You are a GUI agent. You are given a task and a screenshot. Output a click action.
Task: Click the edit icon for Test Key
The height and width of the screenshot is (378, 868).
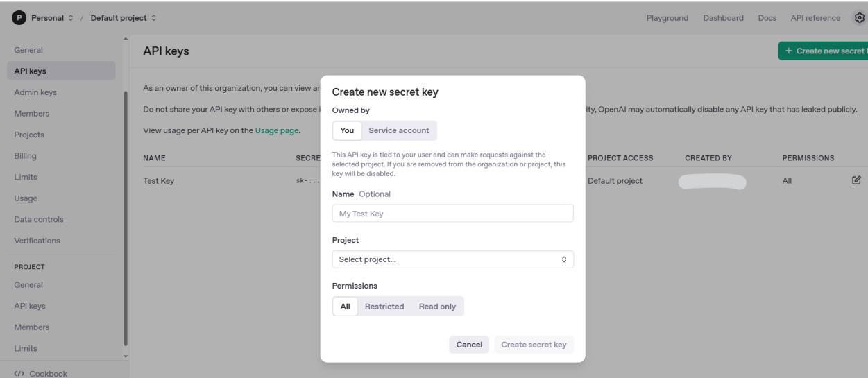point(856,180)
